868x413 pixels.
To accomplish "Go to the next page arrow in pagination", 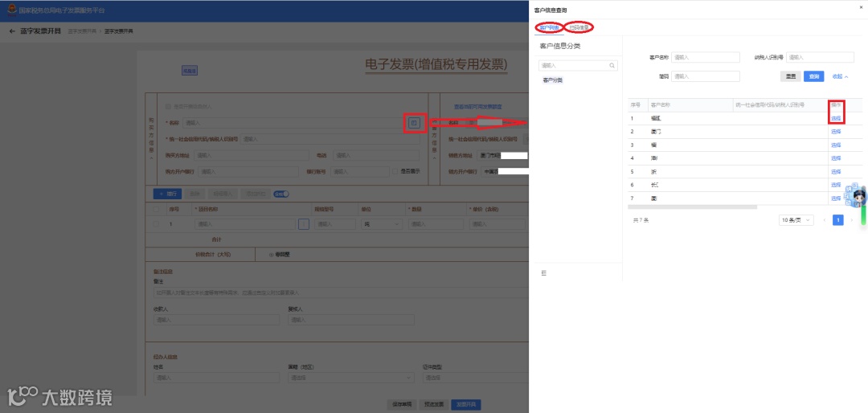I will pos(851,220).
